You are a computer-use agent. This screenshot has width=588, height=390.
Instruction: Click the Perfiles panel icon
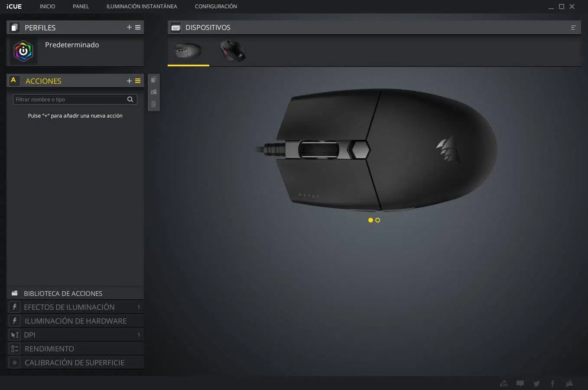pos(14,27)
